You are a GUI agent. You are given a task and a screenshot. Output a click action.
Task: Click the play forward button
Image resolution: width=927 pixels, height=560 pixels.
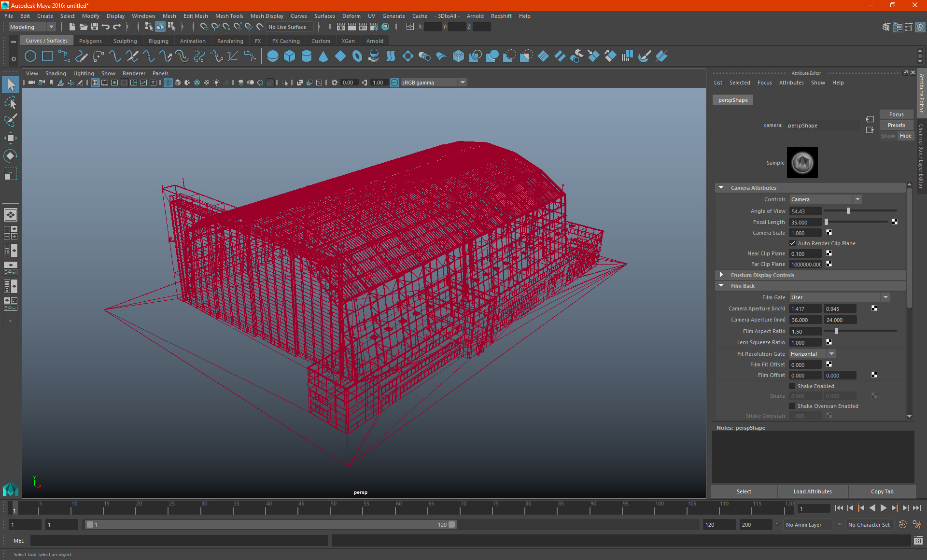[883, 508]
